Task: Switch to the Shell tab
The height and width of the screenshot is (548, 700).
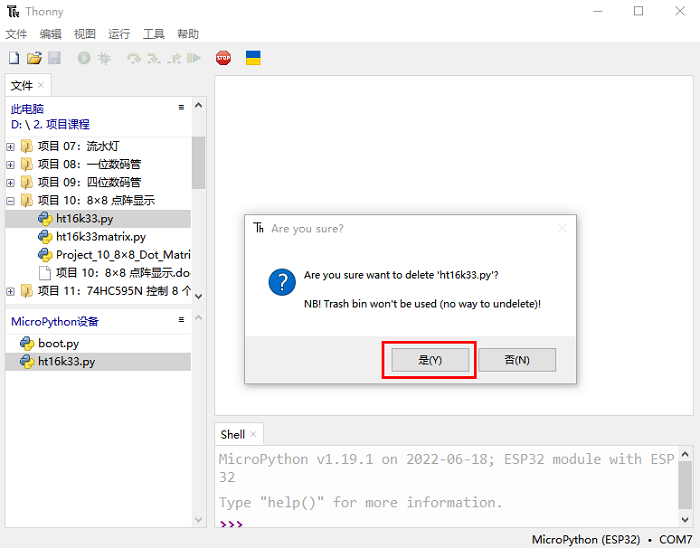Action: pos(233,434)
